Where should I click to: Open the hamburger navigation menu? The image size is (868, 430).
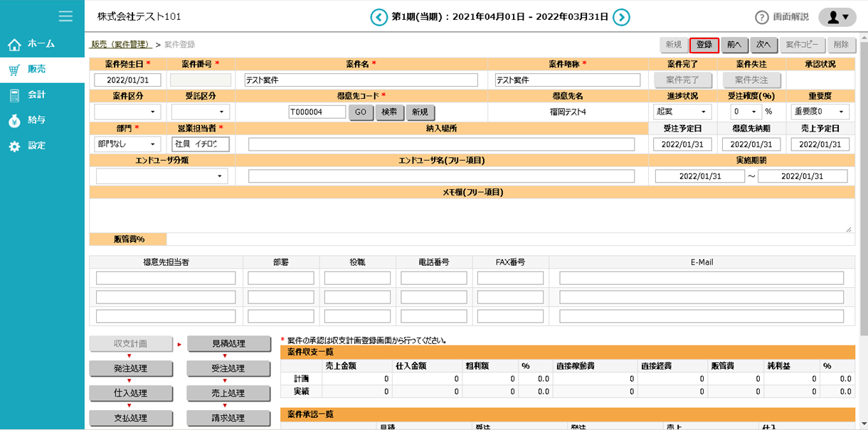click(x=65, y=17)
